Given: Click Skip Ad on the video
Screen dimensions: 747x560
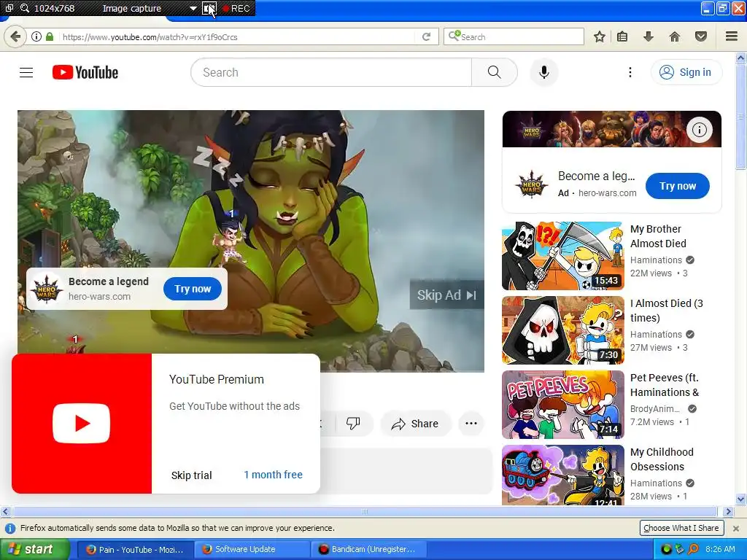Looking at the screenshot, I should click(446, 295).
